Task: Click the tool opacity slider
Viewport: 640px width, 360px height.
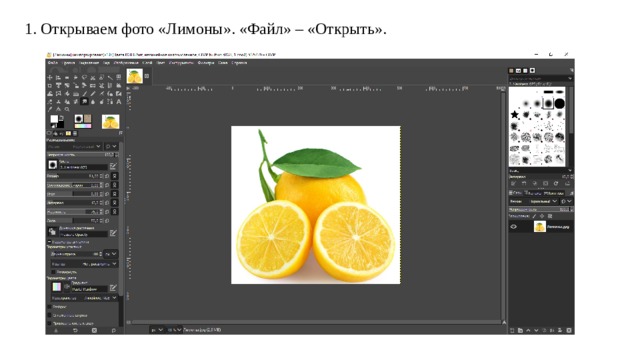Action: (82, 155)
